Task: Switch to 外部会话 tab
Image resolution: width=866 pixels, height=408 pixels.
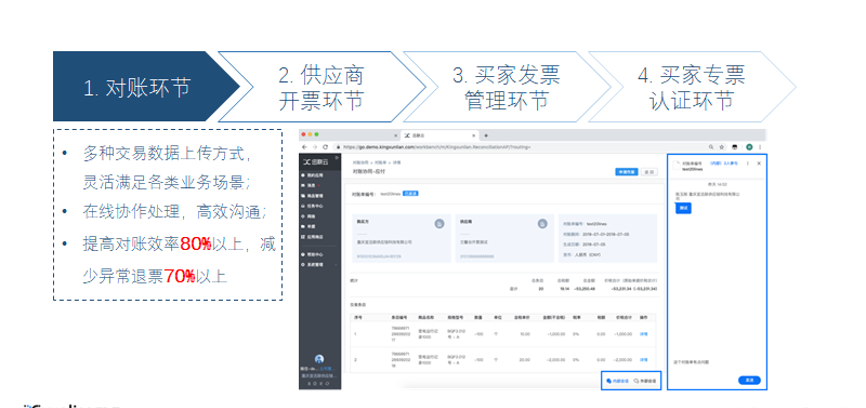Action: pyautogui.click(x=645, y=381)
